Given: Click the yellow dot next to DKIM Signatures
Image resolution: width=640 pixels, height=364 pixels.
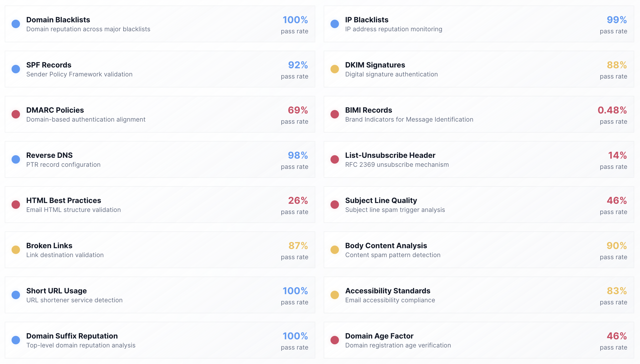Looking at the screenshot, I should click(x=334, y=69).
